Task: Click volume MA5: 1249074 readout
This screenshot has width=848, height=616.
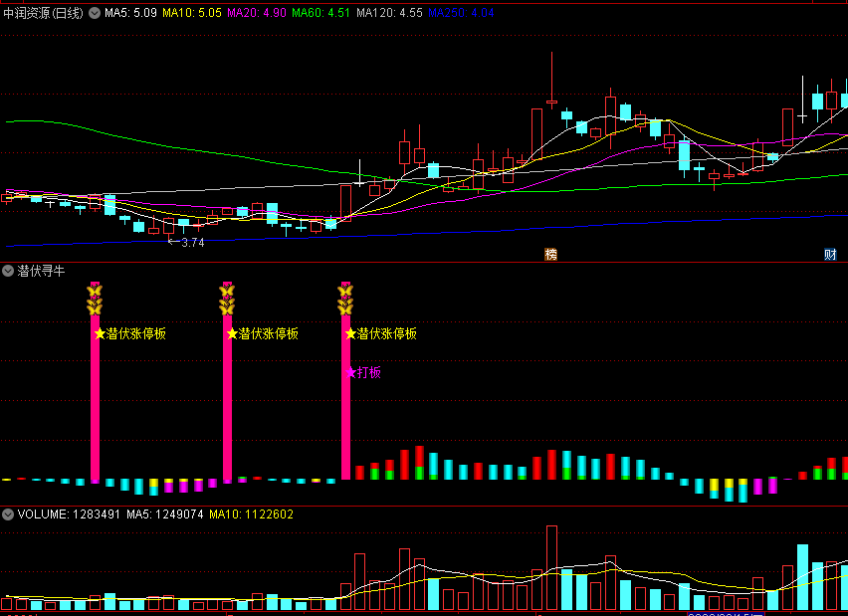Action: [x=165, y=514]
